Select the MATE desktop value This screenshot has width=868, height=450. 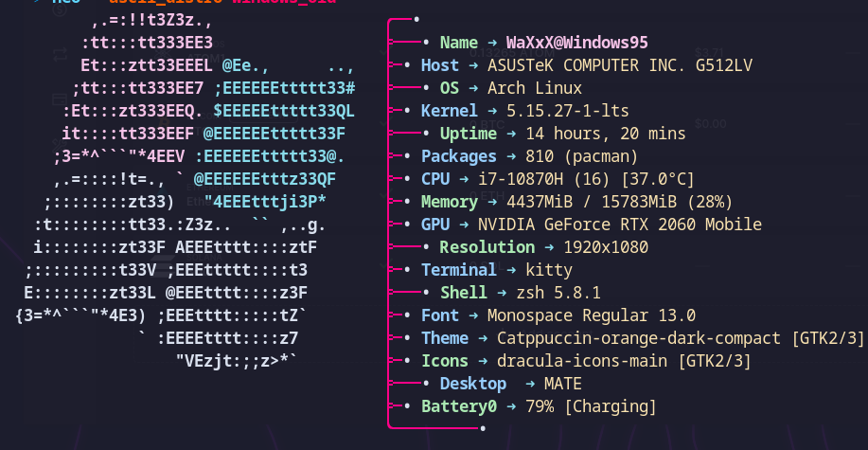tap(563, 384)
